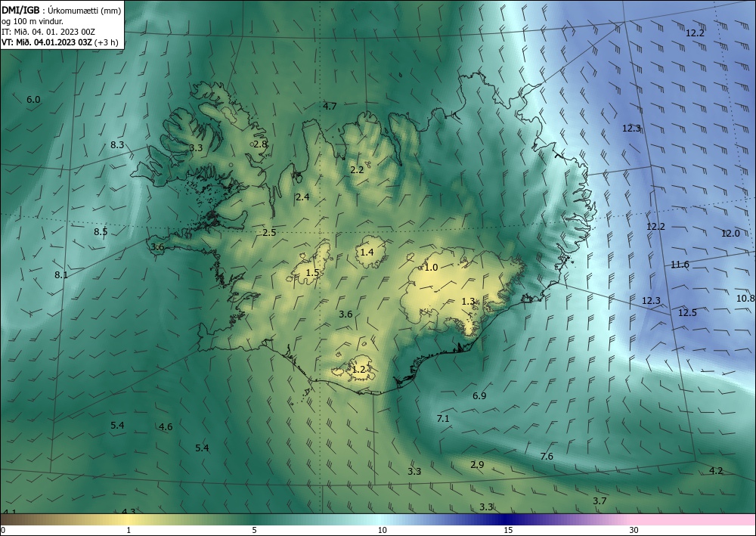Click the '30' tick label on the color scale
The image size is (756, 536).
(634, 531)
